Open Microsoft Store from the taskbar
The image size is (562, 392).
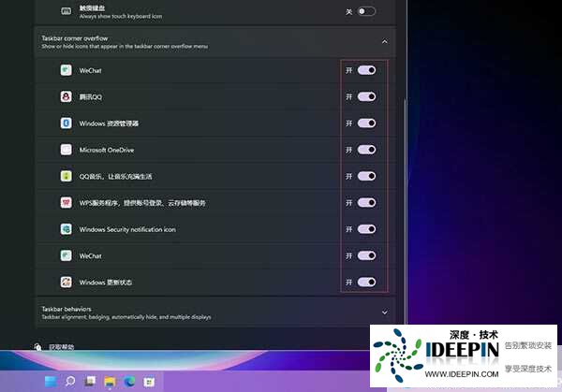149,382
